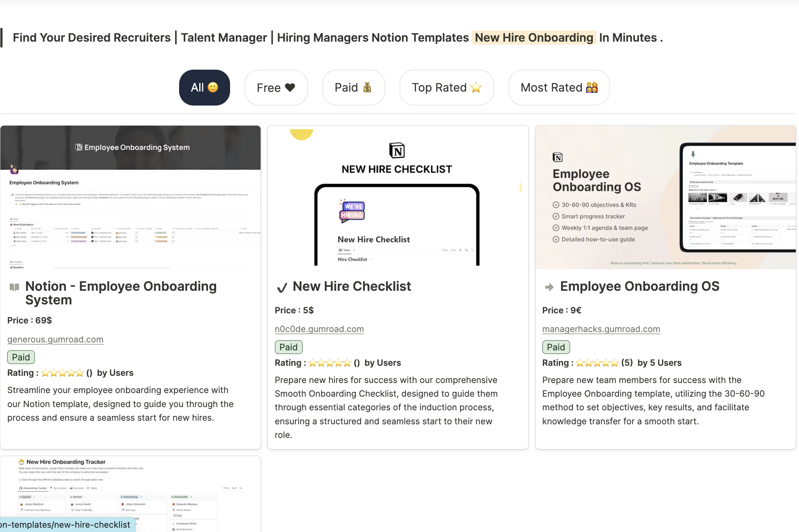Open the New Hire Onboarding Tracker thumbnail
Screen dimensions: 799x532
(x=131, y=494)
